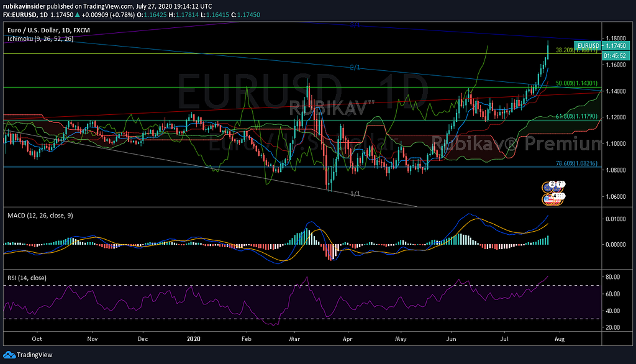636x364 pixels.
Task: Click the H:1.17814 high value in header
Action: (184, 15)
